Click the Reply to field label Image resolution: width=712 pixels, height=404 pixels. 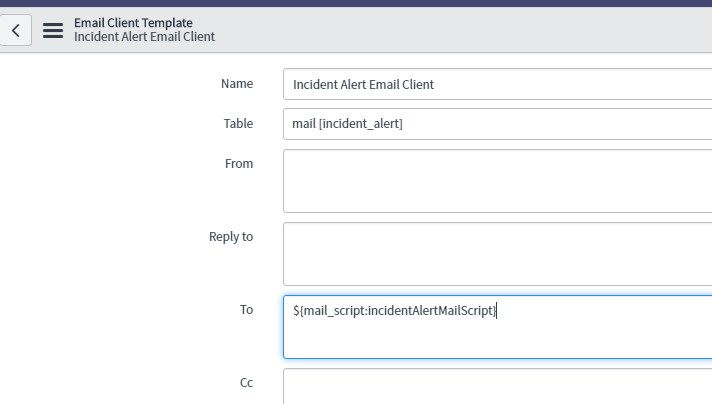(231, 236)
